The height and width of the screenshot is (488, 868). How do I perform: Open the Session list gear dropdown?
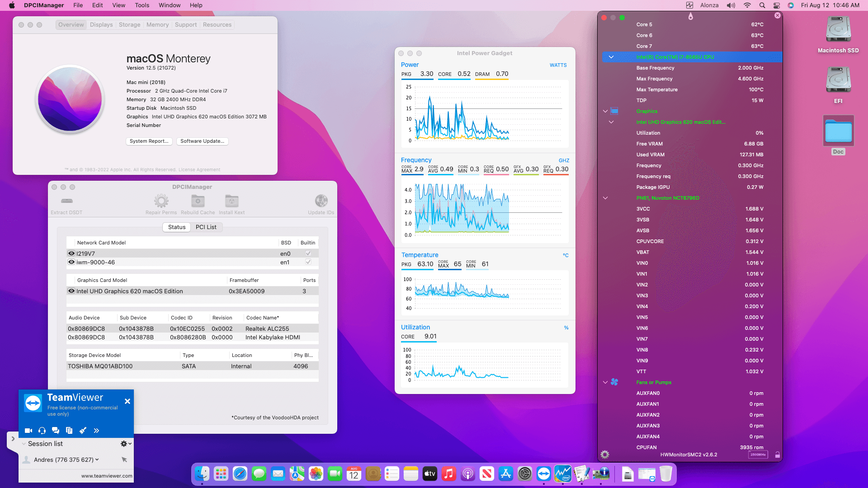(126, 444)
